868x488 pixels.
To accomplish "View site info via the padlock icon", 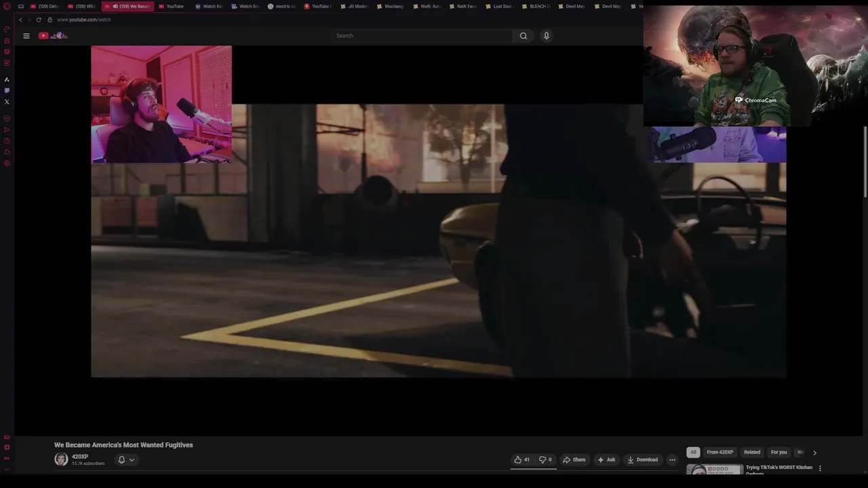I will click(x=50, y=20).
